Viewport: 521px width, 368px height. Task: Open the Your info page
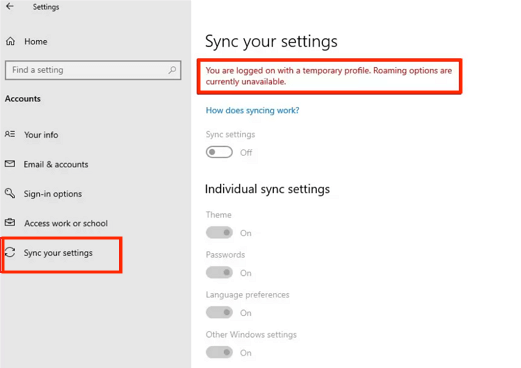(x=41, y=135)
